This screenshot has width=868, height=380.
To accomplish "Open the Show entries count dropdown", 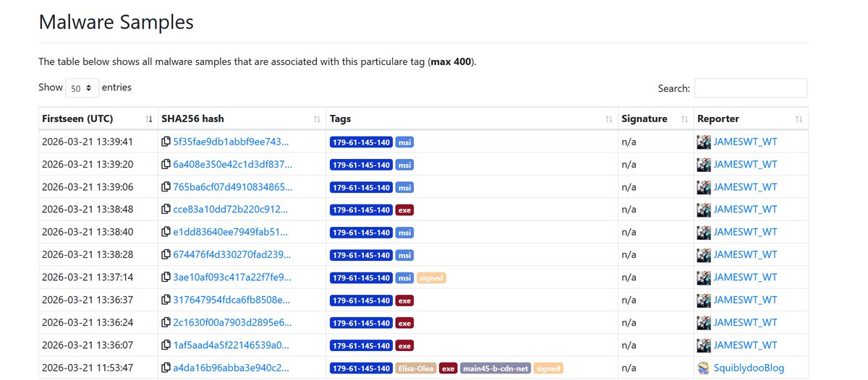I will (x=82, y=88).
